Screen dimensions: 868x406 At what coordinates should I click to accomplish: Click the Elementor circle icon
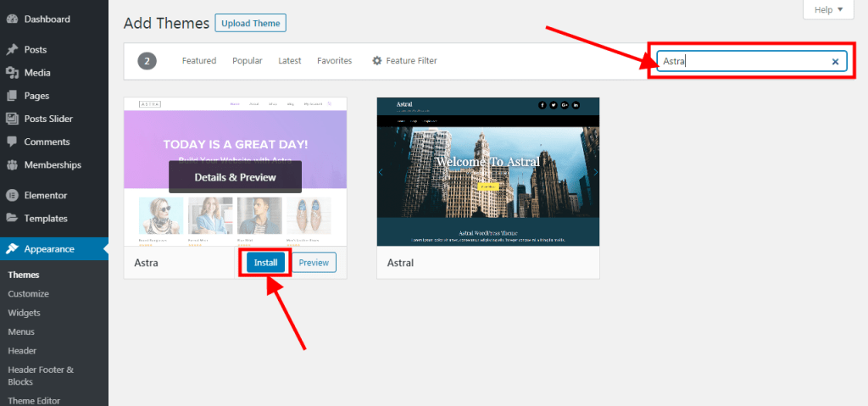pos(12,195)
